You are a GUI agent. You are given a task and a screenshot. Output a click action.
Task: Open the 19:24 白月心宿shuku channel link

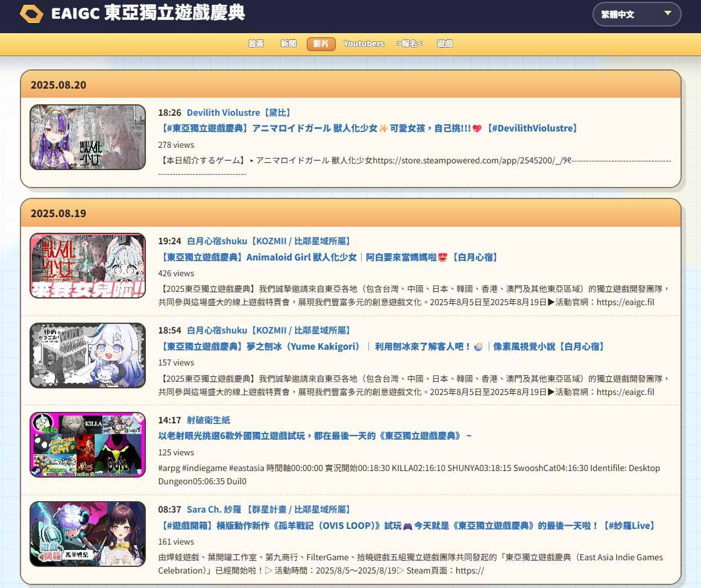click(x=268, y=241)
